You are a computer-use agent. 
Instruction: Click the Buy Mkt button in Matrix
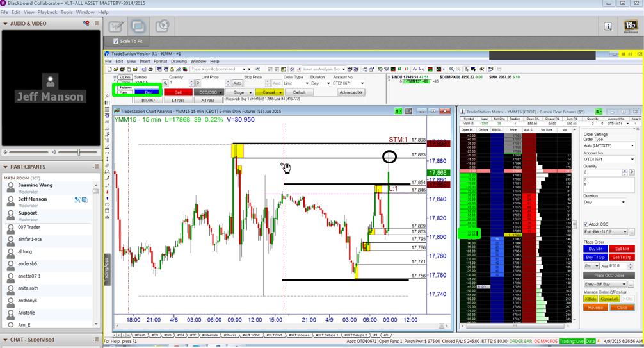click(x=595, y=249)
